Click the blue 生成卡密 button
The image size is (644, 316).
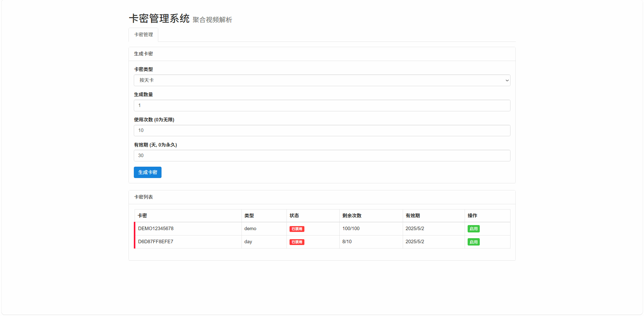[x=147, y=172]
